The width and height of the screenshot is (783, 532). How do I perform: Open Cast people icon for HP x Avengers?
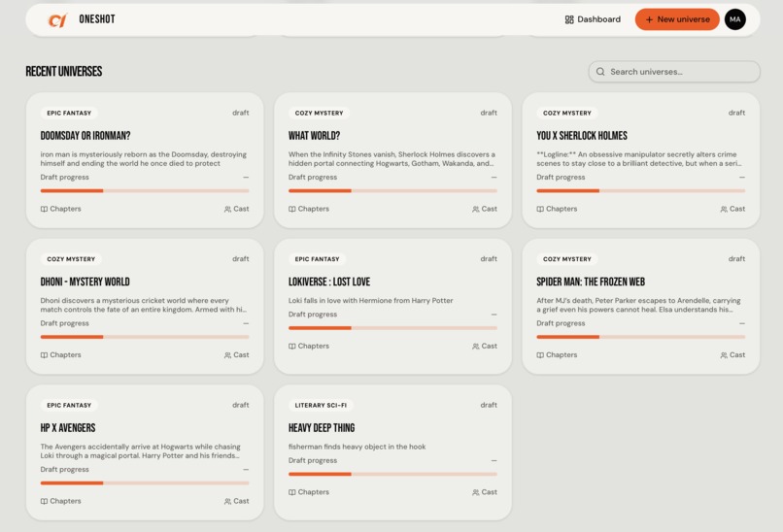pos(227,502)
